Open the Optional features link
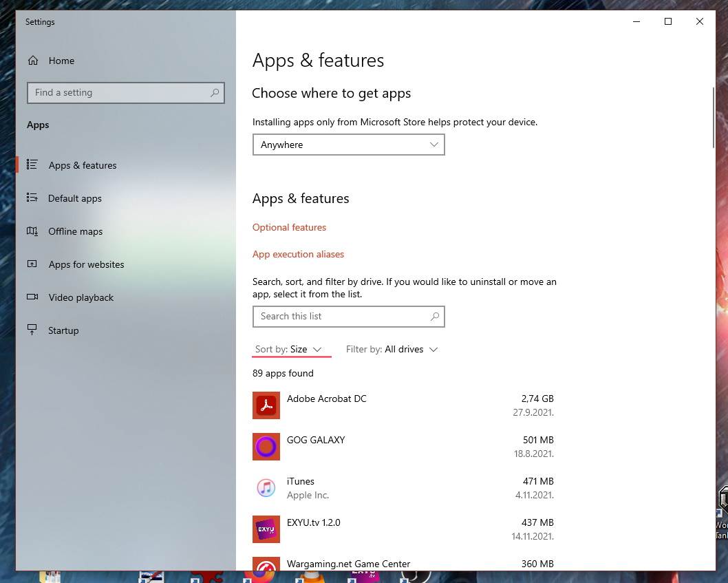 (289, 227)
